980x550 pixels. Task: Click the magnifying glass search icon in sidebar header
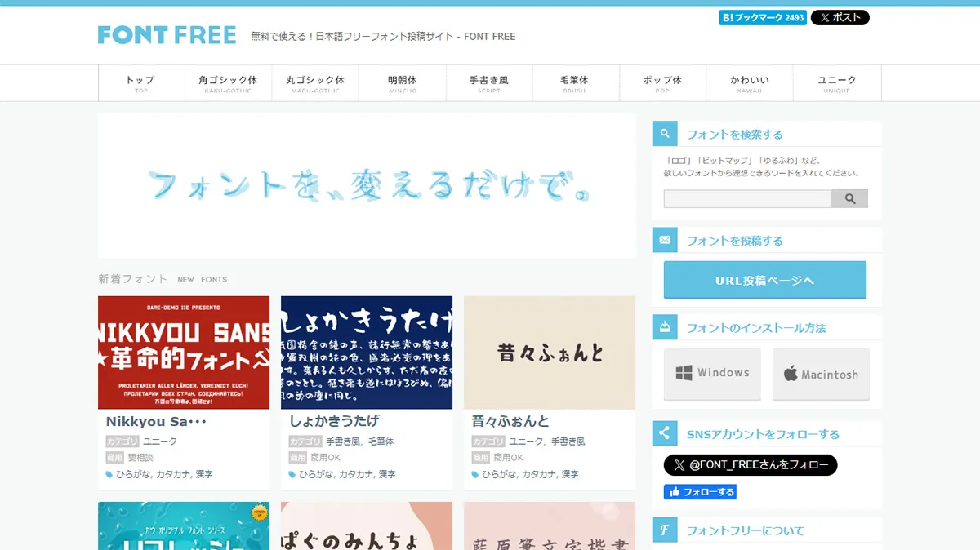(663, 133)
